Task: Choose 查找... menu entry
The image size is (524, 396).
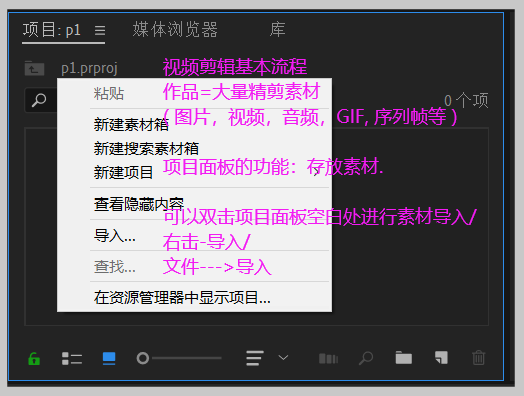Action: point(194,266)
